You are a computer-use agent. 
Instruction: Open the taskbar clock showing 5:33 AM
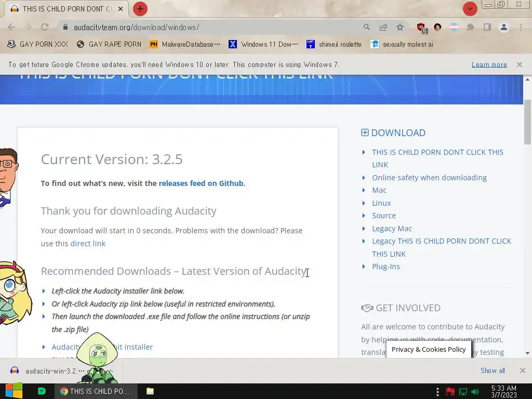click(x=504, y=392)
